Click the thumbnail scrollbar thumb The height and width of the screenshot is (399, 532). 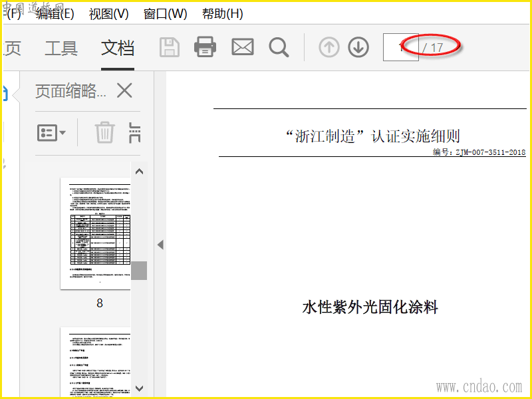tap(139, 271)
